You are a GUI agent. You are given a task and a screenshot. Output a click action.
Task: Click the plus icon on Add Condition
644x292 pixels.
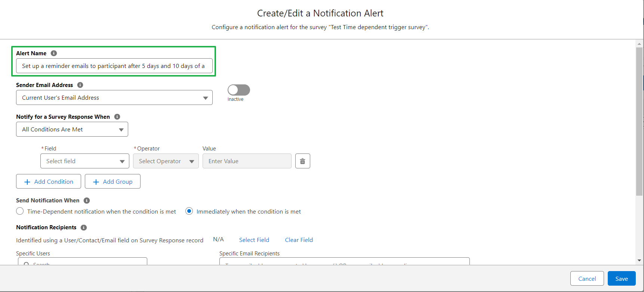(27, 181)
